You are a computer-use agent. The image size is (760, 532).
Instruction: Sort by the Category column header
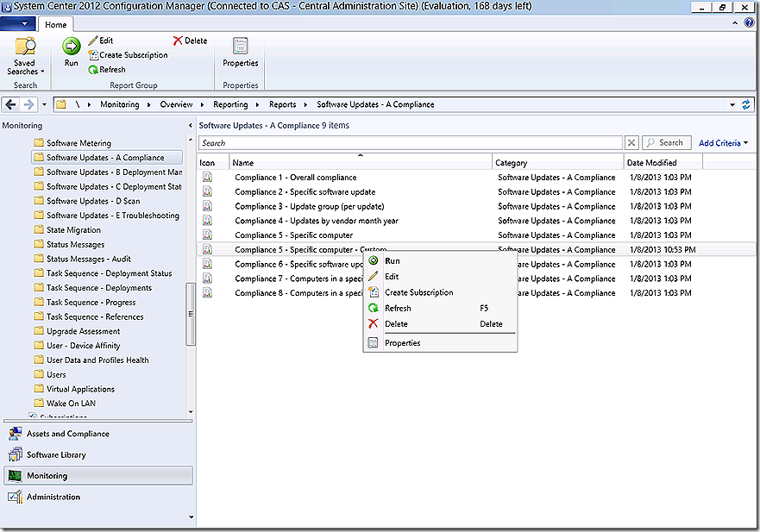558,162
